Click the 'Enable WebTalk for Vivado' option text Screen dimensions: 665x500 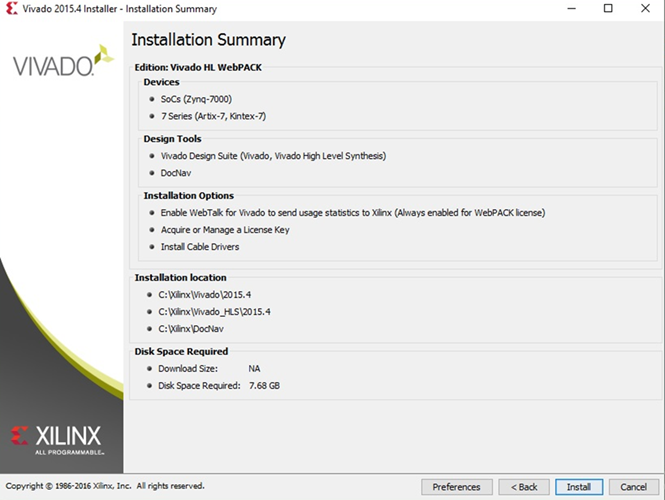[x=353, y=213]
